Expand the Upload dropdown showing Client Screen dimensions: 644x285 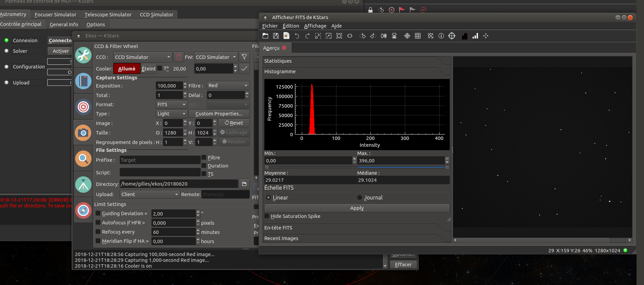click(150, 194)
